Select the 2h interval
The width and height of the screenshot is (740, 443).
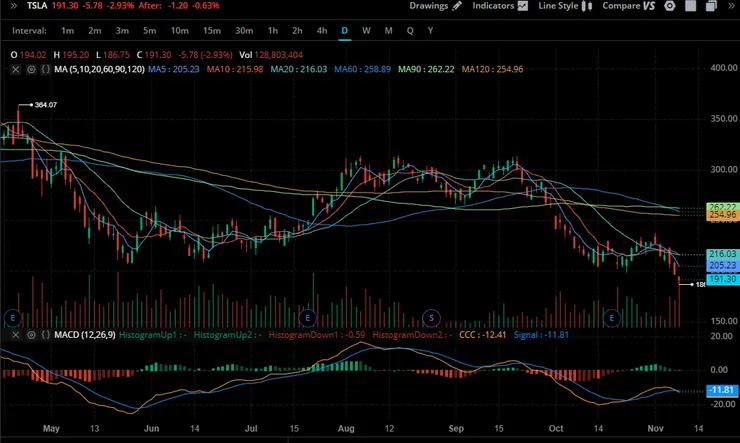point(297,31)
